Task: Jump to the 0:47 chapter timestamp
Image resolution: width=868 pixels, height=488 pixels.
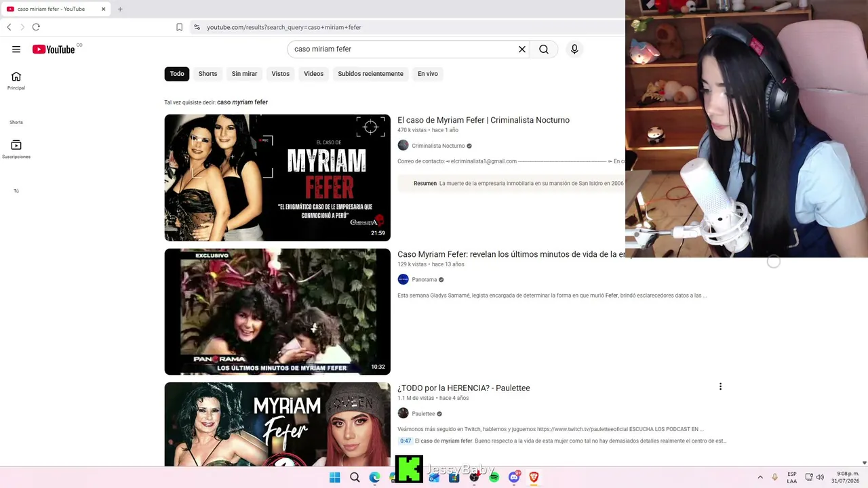Action: tap(406, 441)
